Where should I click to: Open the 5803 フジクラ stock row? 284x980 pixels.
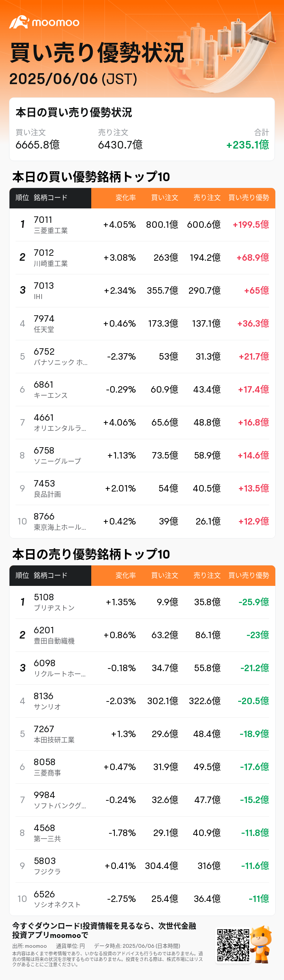pos(142,866)
